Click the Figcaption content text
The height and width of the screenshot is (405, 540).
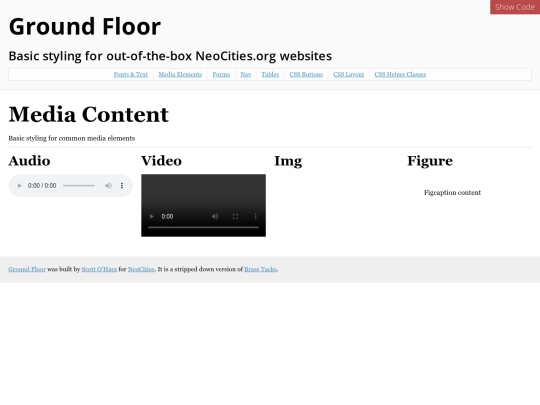pyautogui.click(x=452, y=193)
